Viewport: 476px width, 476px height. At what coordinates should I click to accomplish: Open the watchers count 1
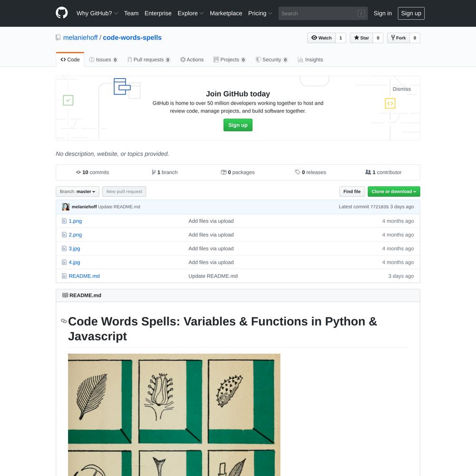[341, 38]
